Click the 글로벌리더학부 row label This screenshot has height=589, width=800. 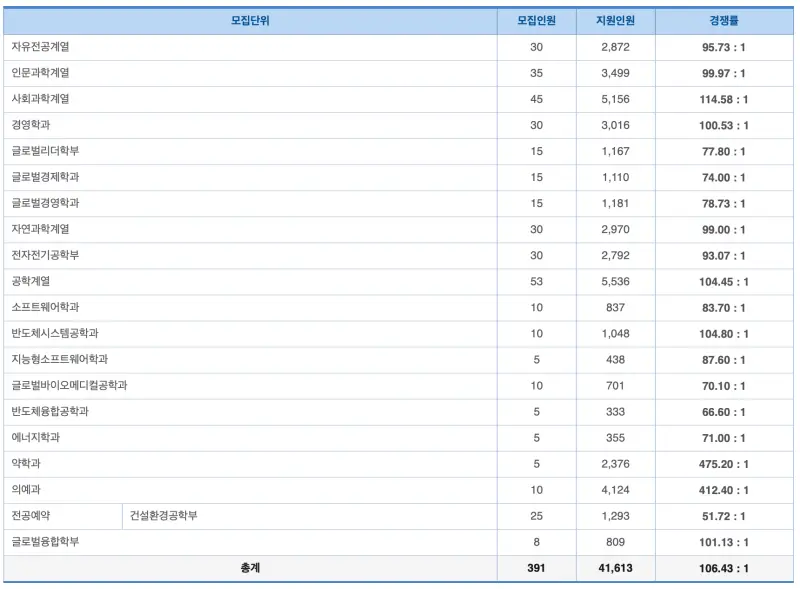pyautogui.click(x=45, y=151)
